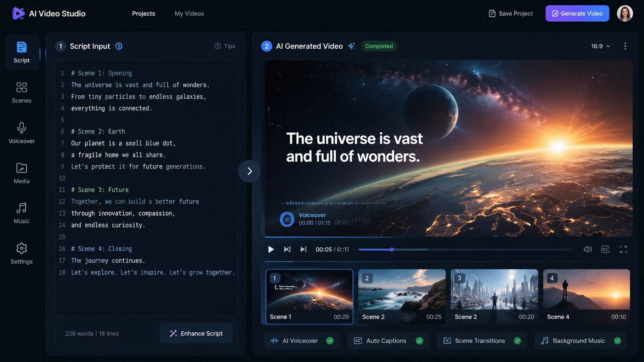644x362 pixels.
Task: Click line 'Our planet is a small blue dot,'
Action: [124, 143]
